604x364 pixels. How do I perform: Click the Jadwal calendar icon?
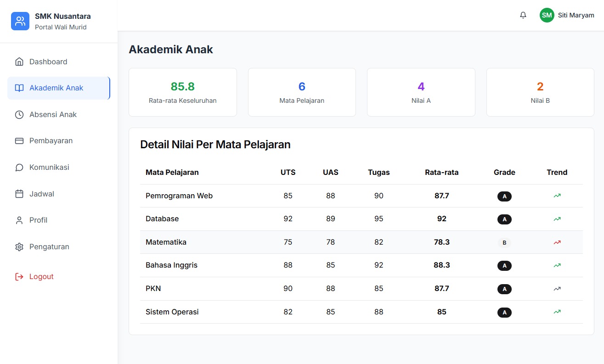coord(19,194)
